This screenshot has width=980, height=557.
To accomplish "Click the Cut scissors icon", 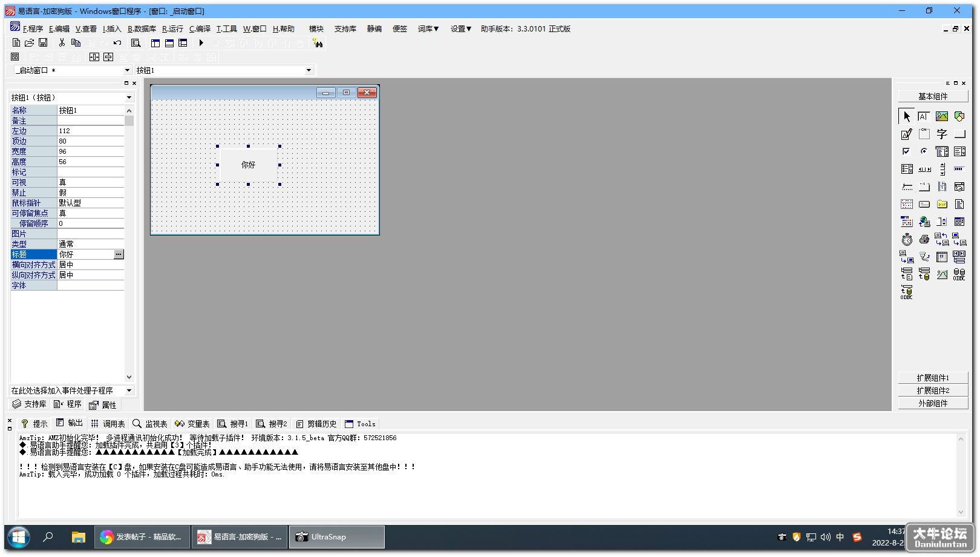I will click(62, 42).
